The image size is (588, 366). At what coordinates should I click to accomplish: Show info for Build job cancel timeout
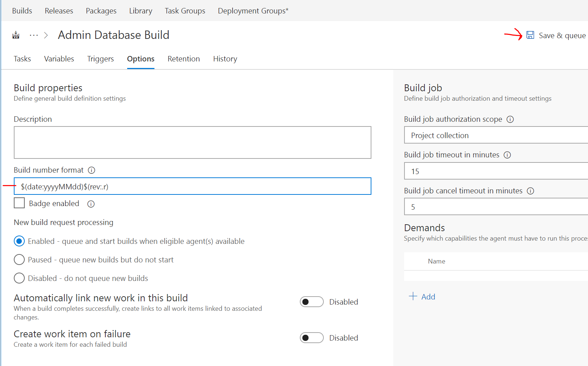click(531, 191)
